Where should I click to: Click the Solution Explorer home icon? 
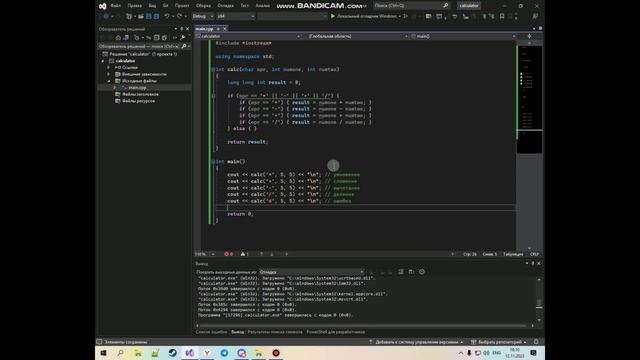[118, 38]
